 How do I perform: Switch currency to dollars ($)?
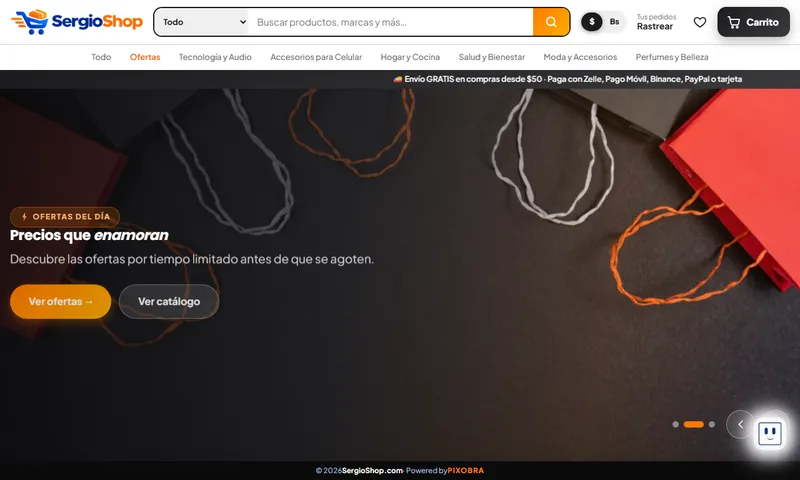[x=592, y=22]
